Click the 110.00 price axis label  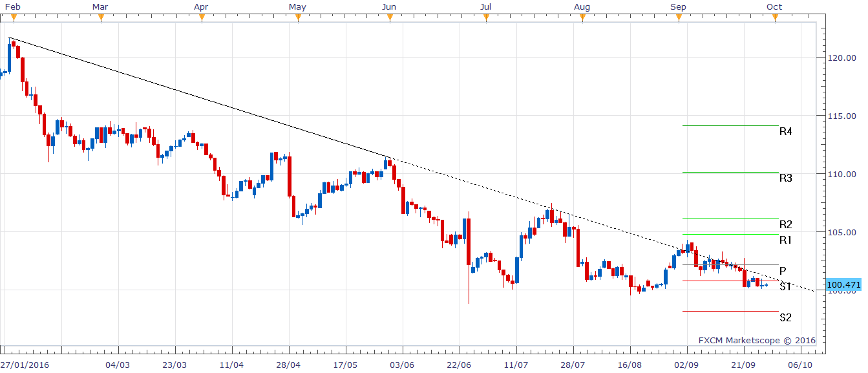(841, 174)
